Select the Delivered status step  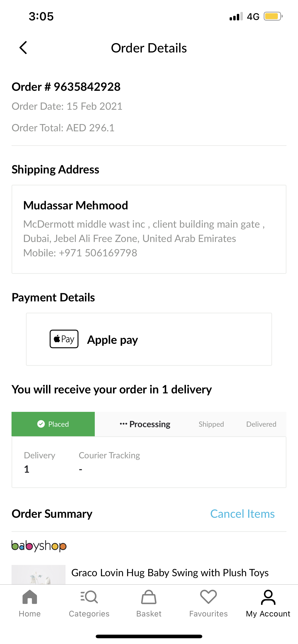[x=261, y=424]
